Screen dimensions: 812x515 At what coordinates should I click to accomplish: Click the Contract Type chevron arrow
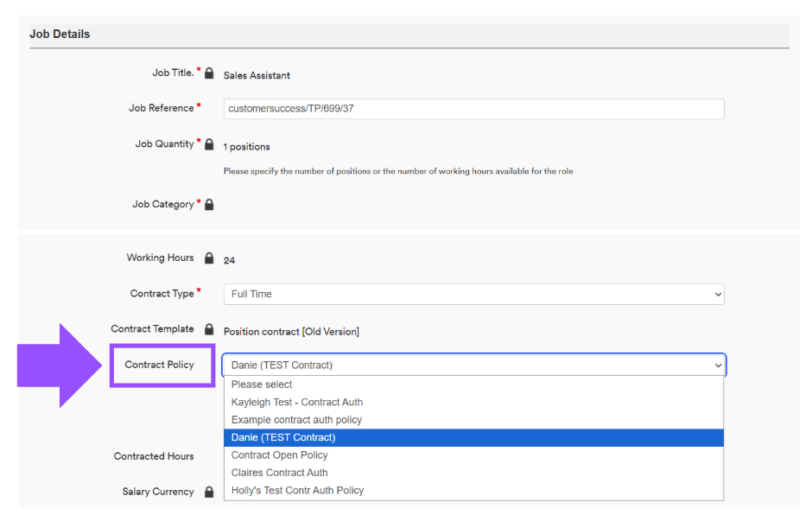718,295
